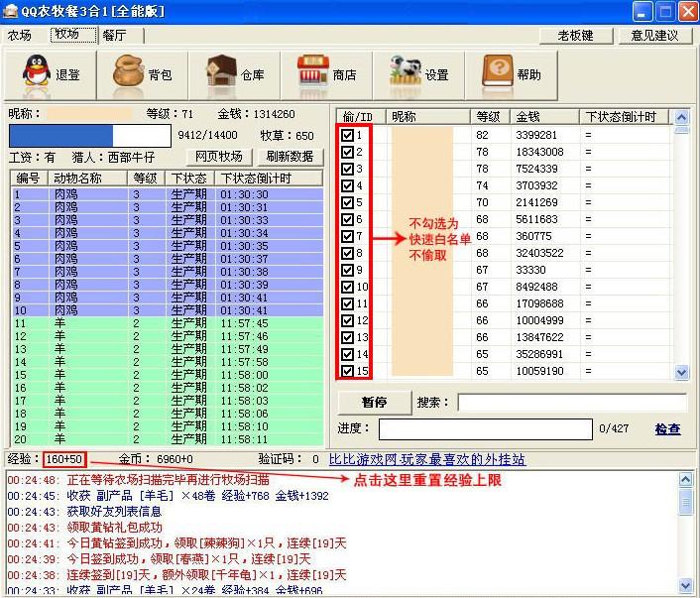Click the log panel scroll up arrow
Image resolution: width=700 pixels, height=598 pixels.
[x=686, y=480]
